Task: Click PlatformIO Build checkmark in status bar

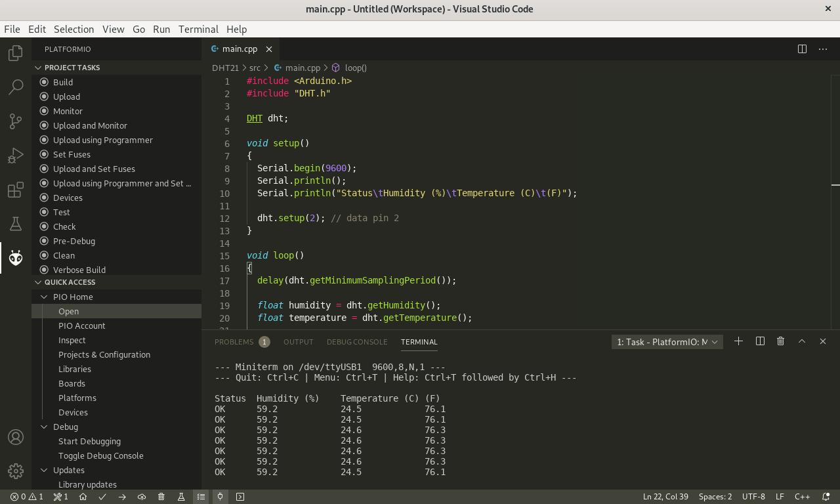Action: [x=102, y=497]
